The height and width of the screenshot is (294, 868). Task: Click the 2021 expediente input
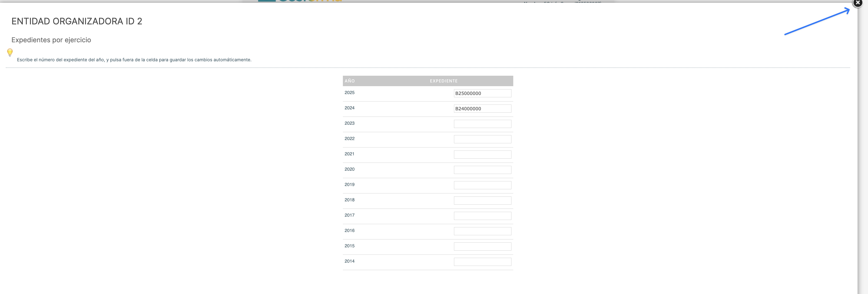point(482,155)
